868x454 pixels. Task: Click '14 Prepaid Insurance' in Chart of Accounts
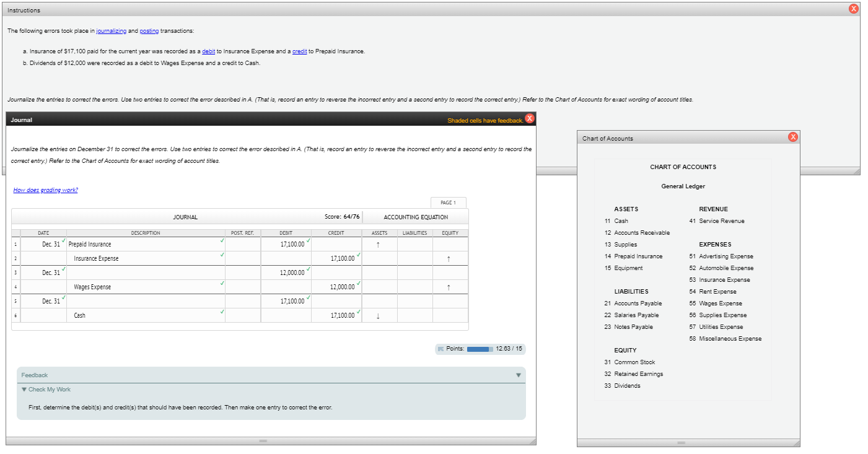(633, 256)
